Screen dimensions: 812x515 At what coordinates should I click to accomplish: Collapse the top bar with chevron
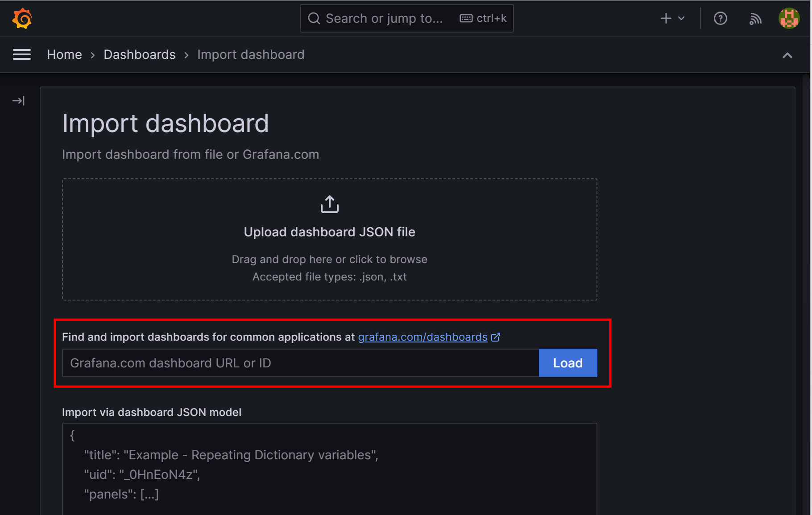click(787, 55)
